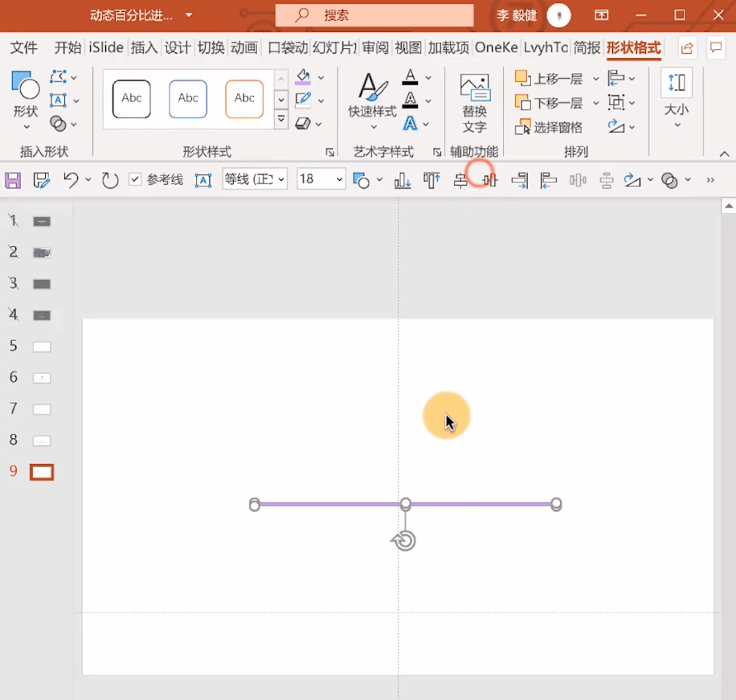Click the ribbon group objects icon
This screenshot has height=700, width=736.
click(615, 102)
